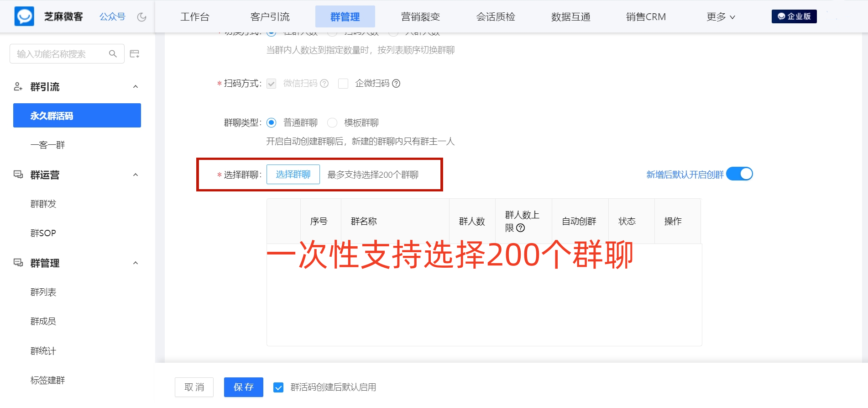Select 标签建群 in sidebar
The image size is (868, 408).
point(48,380)
